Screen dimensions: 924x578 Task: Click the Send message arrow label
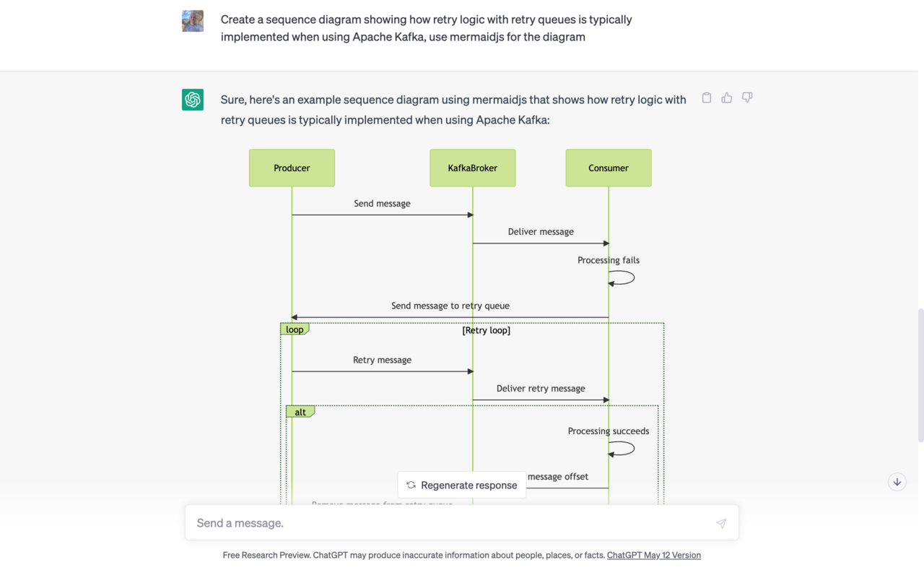[381, 203]
